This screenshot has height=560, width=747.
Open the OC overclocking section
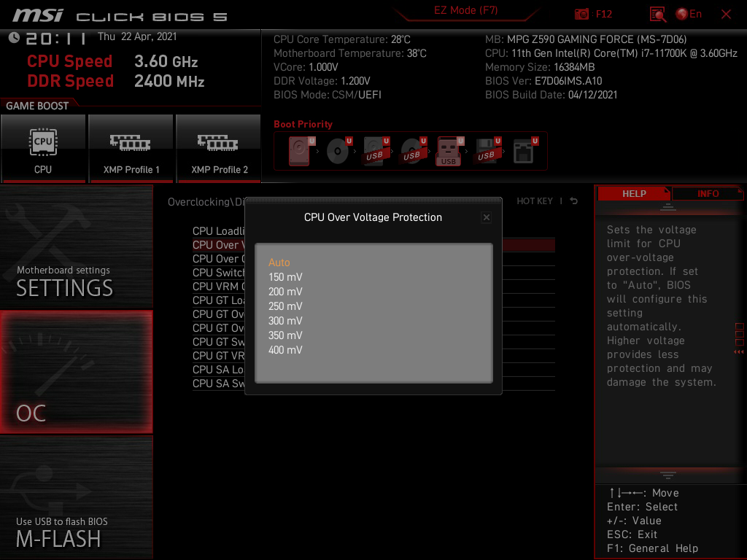point(76,373)
